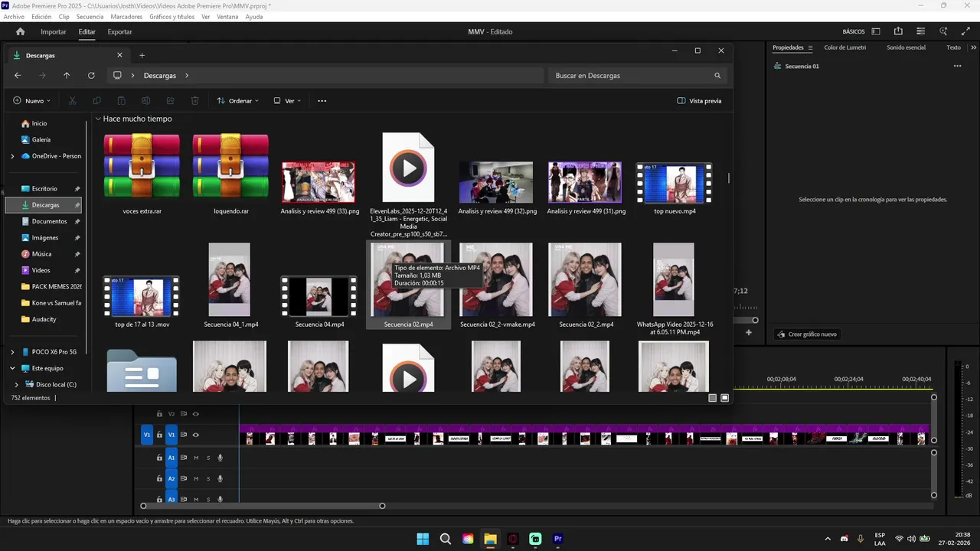Open the Secuencia menu
The height and width of the screenshot is (551, 980).
[x=90, y=17]
